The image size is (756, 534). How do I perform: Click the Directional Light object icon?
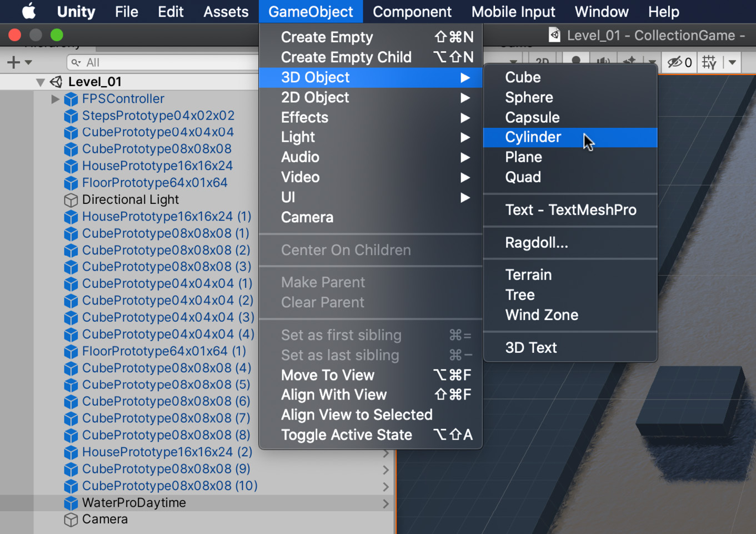pyautogui.click(x=71, y=200)
